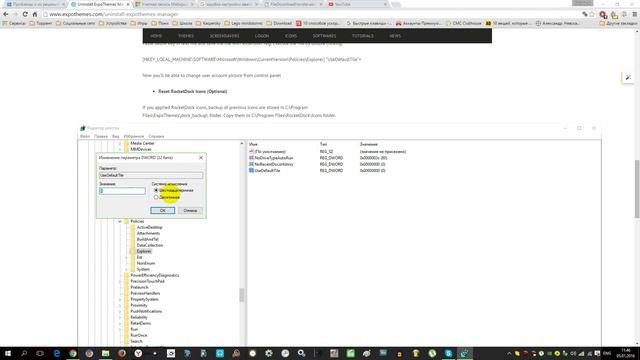Open the Kaspersky bookmarks folder
640x360 pixels.
(x=207, y=23)
